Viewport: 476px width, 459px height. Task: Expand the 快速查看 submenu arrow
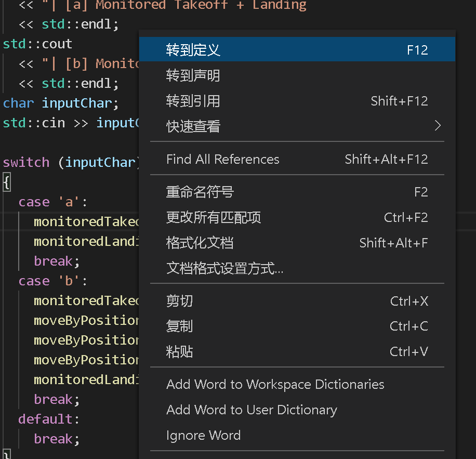437,126
